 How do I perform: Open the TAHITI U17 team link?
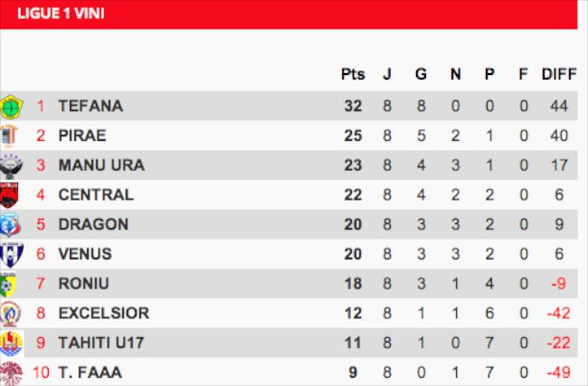point(102,343)
